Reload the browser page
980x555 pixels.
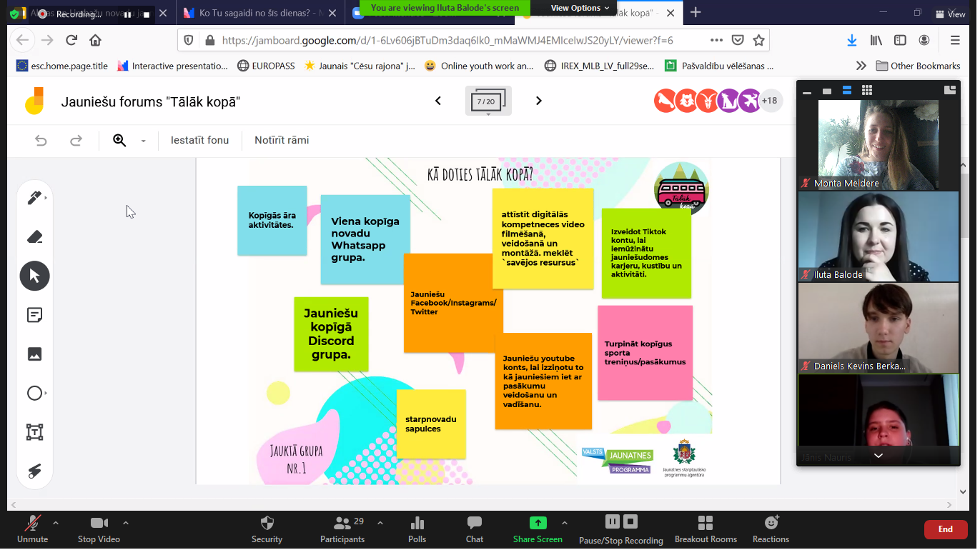tap(71, 41)
